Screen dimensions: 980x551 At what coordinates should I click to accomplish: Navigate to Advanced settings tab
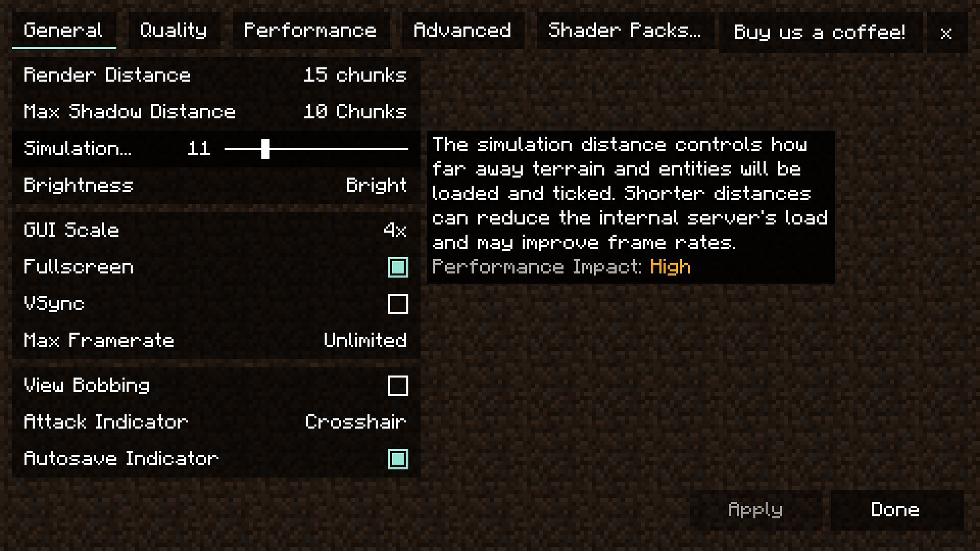[x=463, y=30]
